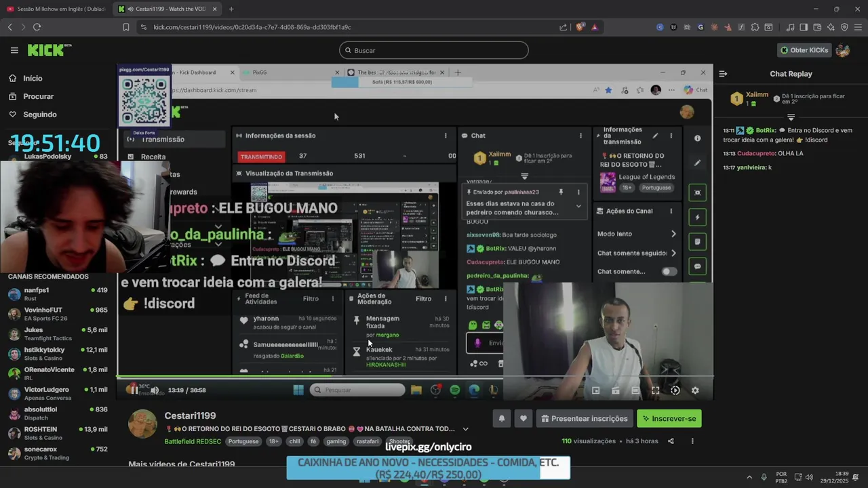Bookmark this page icon in address bar
This screenshot has width=868, height=488.
pos(126,27)
